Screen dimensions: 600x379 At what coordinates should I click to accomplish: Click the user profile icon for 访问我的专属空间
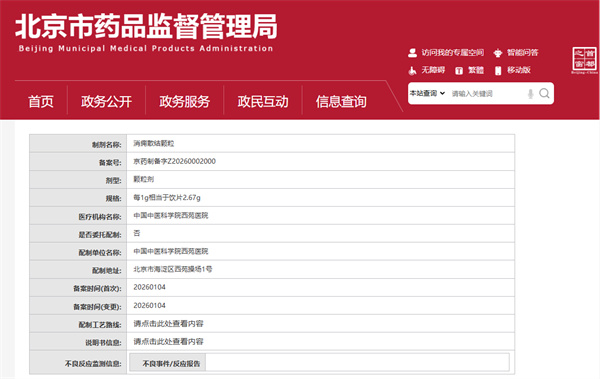click(x=412, y=53)
